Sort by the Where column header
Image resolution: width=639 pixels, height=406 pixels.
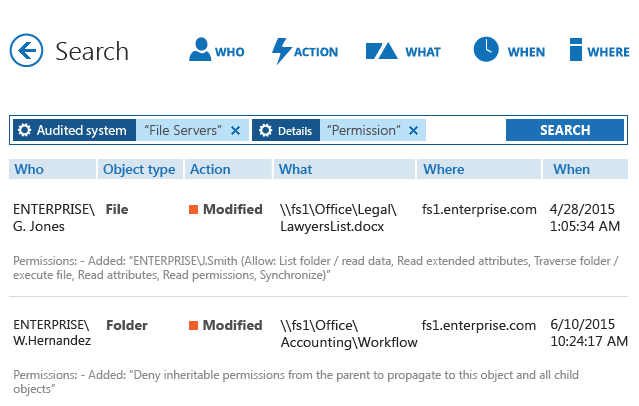coord(443,170)
